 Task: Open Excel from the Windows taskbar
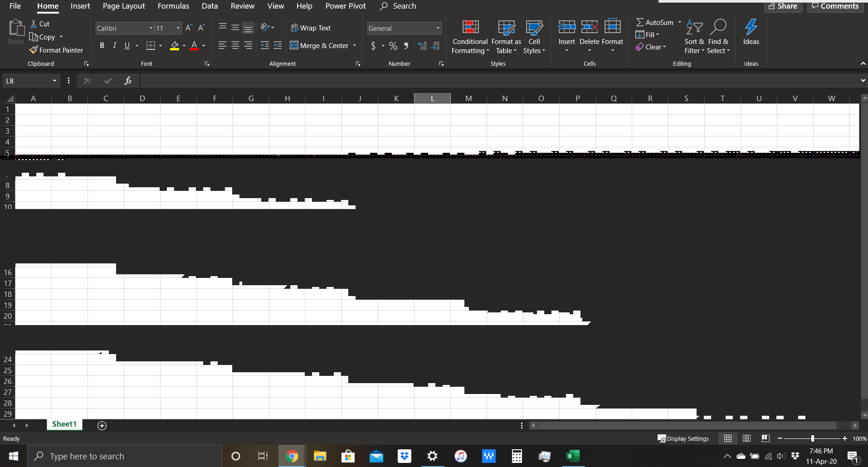tap(573, 456)
